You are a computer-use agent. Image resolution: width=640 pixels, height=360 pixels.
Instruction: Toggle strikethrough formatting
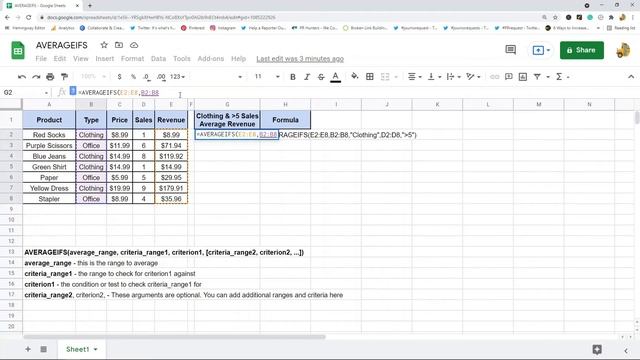tap(321, 77)
